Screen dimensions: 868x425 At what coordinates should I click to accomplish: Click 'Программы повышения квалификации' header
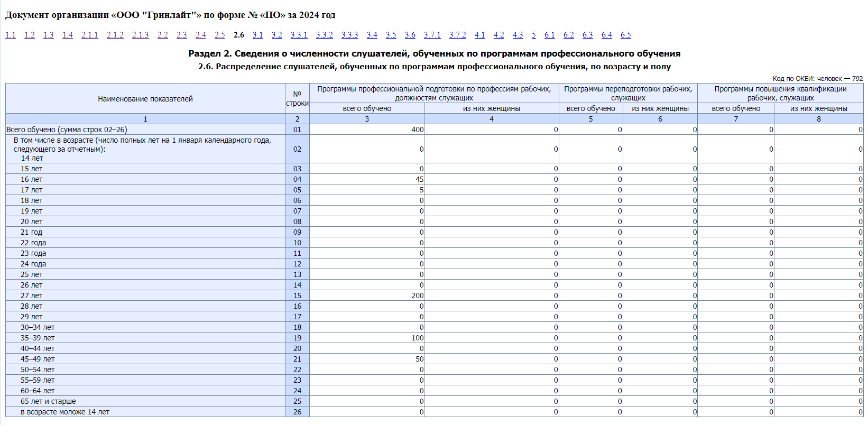[x=781, y=93]
